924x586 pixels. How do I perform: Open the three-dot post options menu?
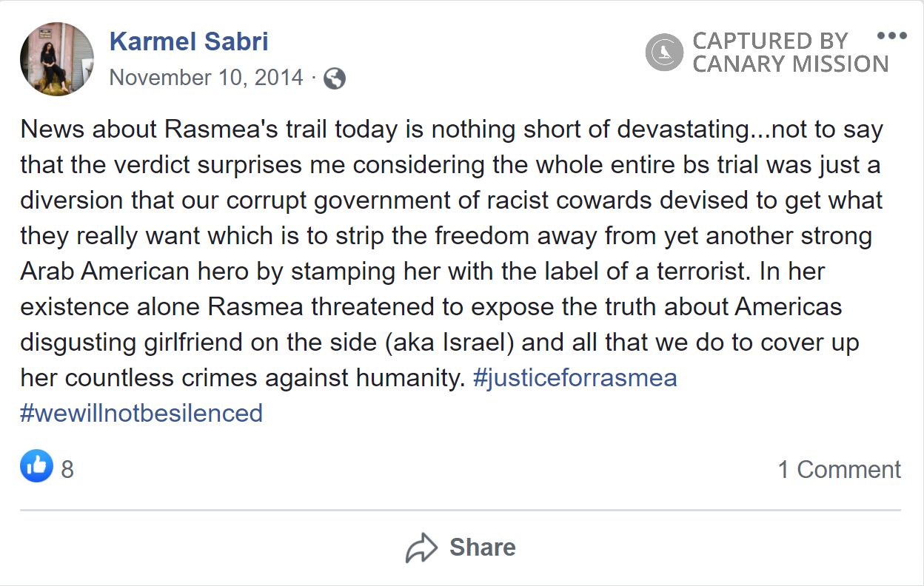click(891, 36)
